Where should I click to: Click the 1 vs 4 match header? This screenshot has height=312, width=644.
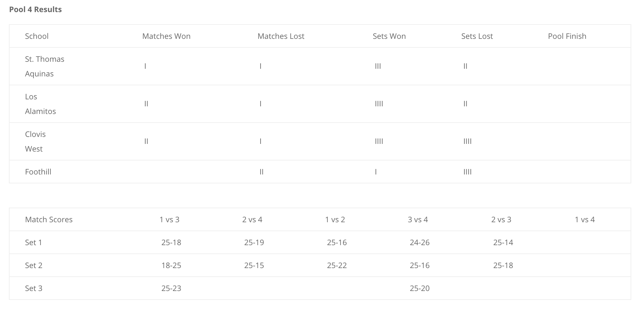[x=585, y=219]
